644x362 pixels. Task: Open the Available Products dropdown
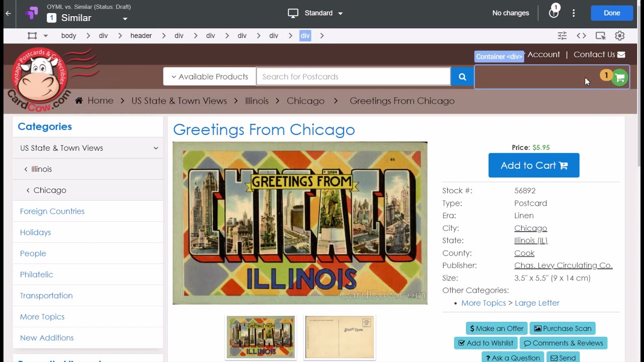click(209, 76)
